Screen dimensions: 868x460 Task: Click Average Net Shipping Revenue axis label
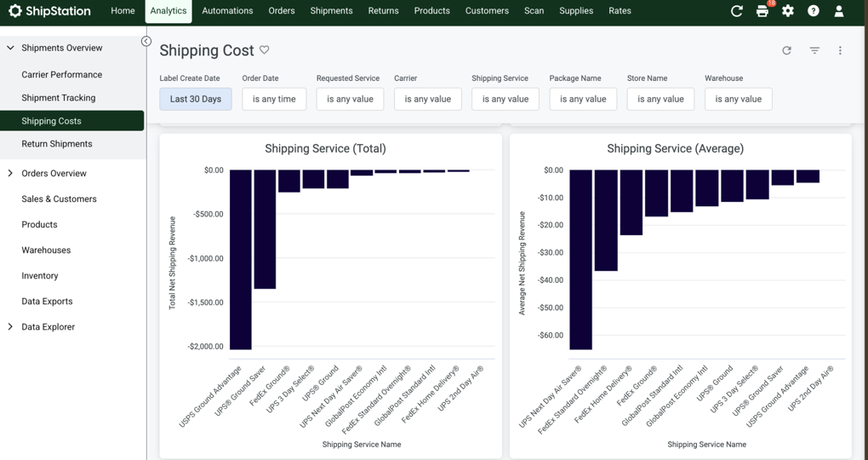[522, 263]
